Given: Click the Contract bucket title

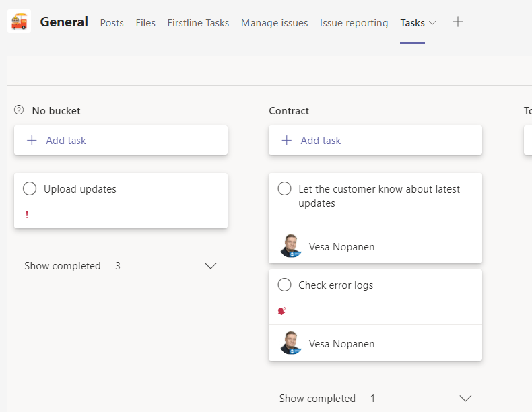Looking at the screenshot, I should (x=289, y=111).
